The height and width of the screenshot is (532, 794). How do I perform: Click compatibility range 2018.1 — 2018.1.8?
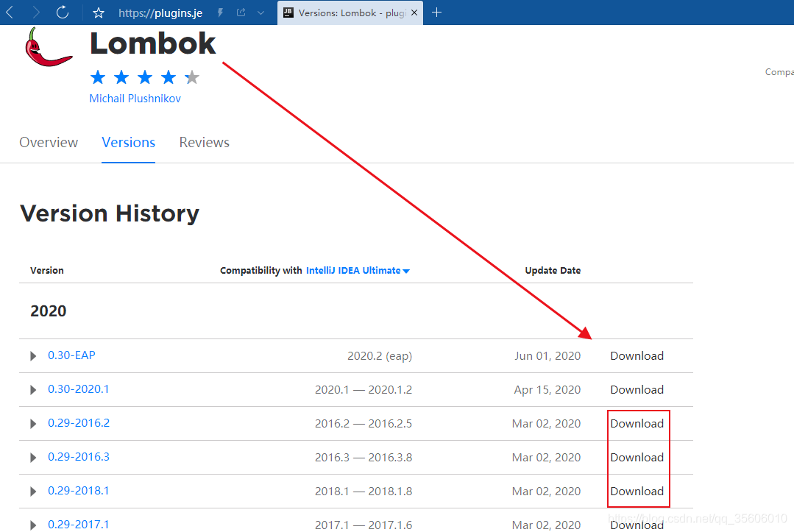pyautogui.click(x=363, y=492)
